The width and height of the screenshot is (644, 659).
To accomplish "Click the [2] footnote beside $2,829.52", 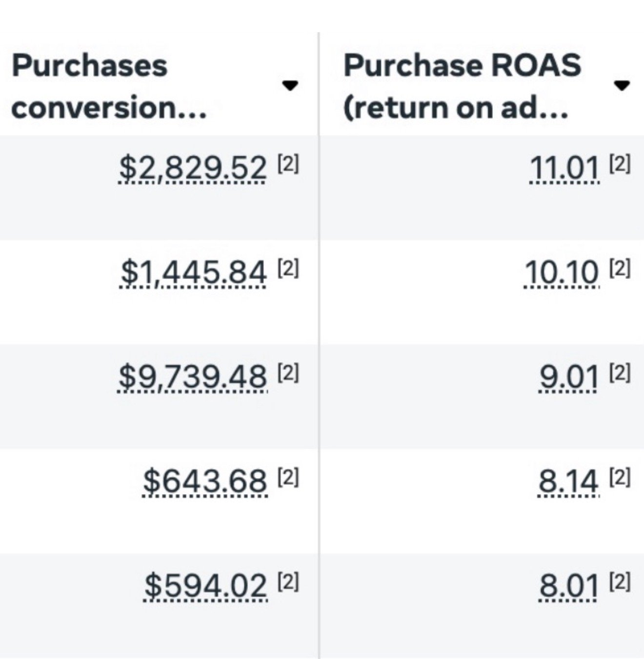I will [288, 164].
